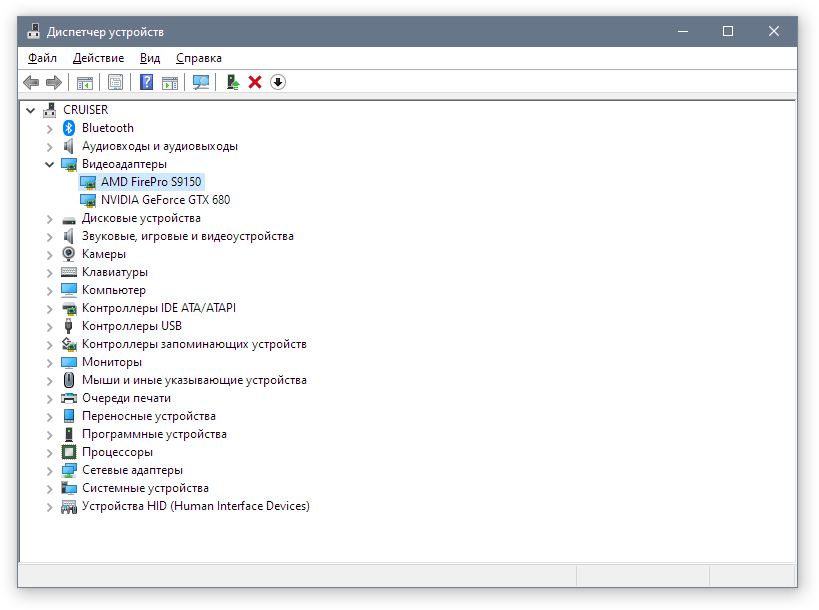Screen dimensions: 819x610
Task: Select the NVIDIA GeForce GTX 680 device
Action: (x=165, y=200)
